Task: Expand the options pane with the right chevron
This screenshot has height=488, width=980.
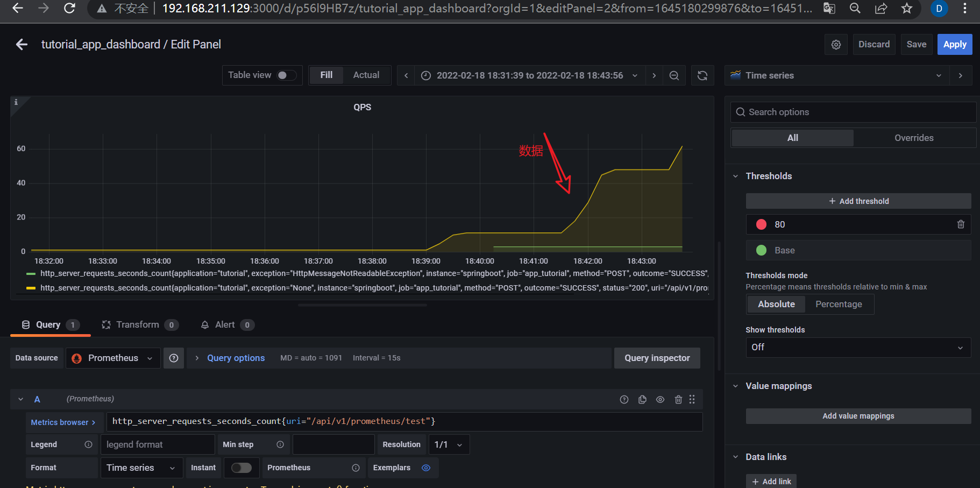Action: pos(961,75)
